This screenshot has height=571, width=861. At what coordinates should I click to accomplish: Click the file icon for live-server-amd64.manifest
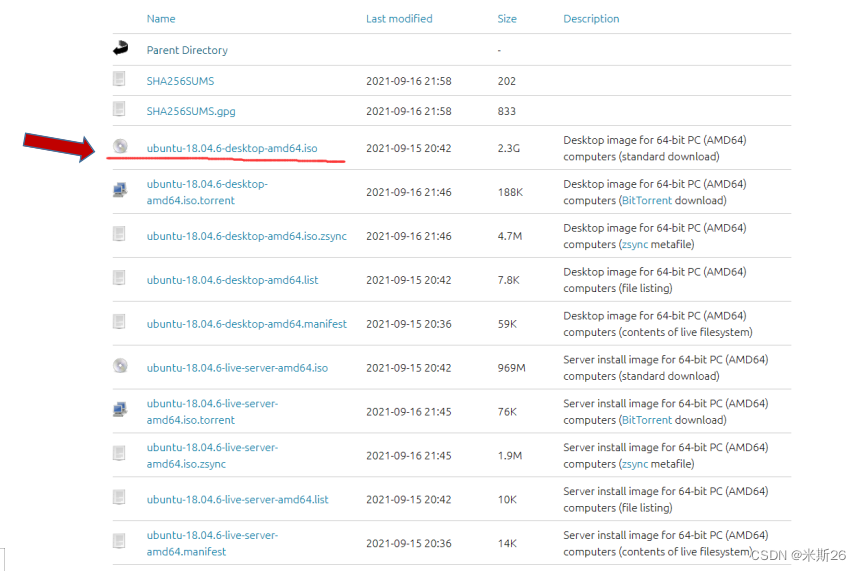[x=119, y=541]
